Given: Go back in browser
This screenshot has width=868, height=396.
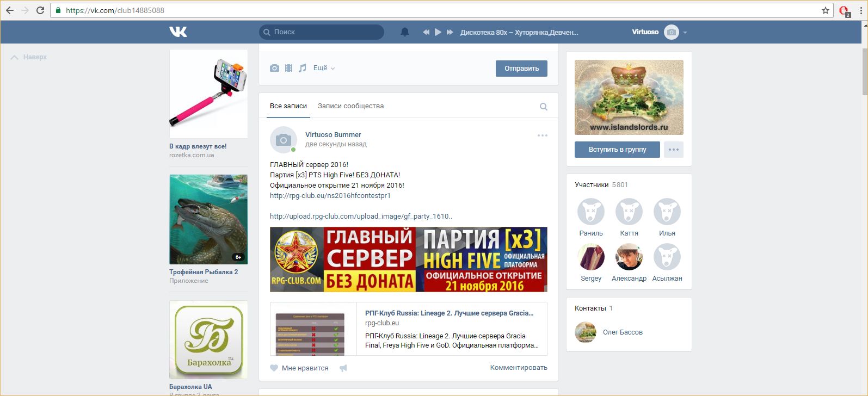Looking at the screenshot, I should [x=10, y=10].
